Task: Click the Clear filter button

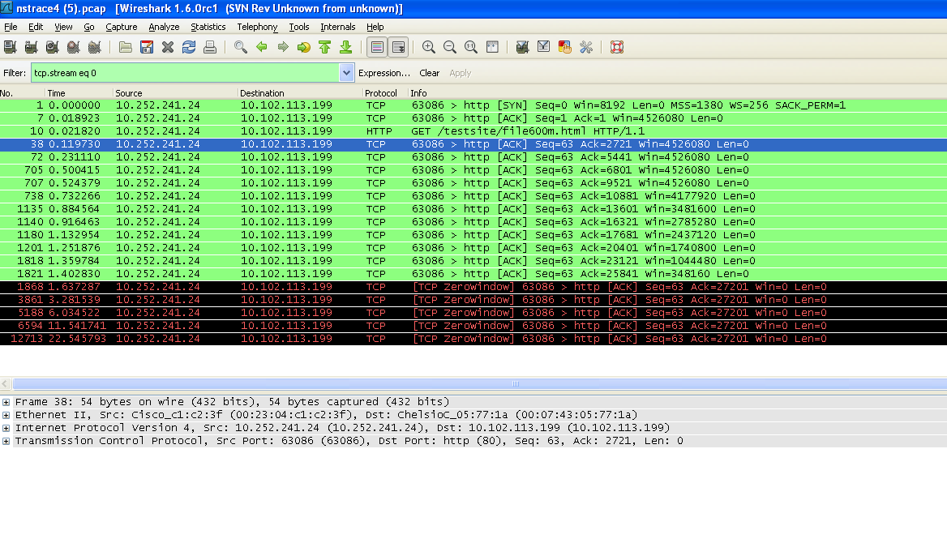Action: point(430,73)
